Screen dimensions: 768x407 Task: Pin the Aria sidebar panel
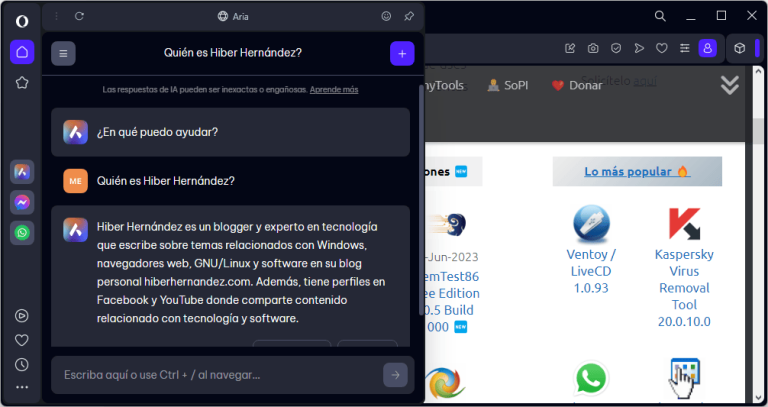click(408, 16)
